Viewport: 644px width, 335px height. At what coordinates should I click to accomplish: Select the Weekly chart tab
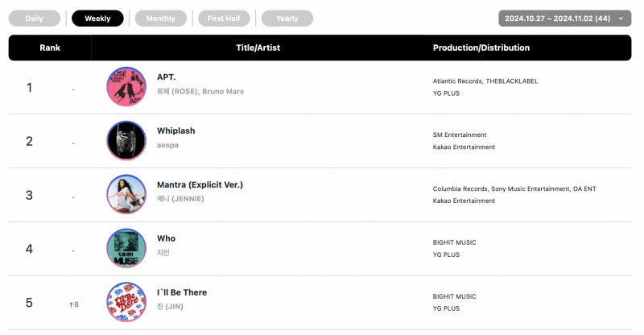(x=97, y=19)
